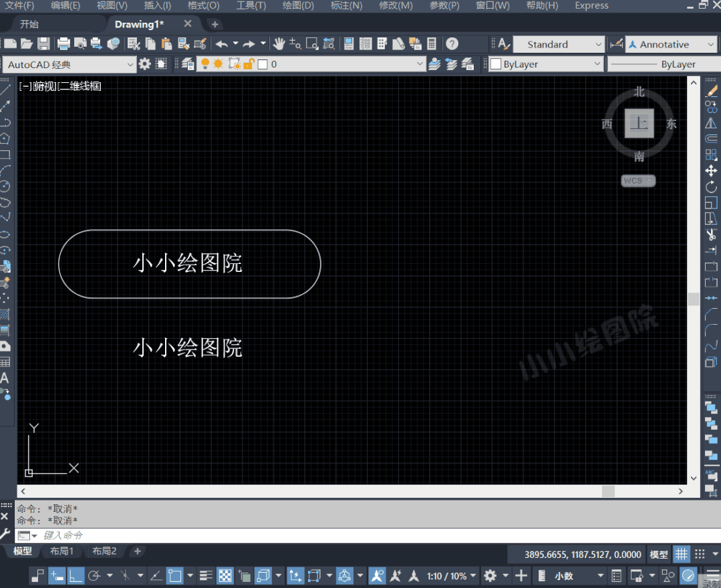Click the [-] viewport control label
The height and width of the screenshot is (588, 721).
(25, 86)
